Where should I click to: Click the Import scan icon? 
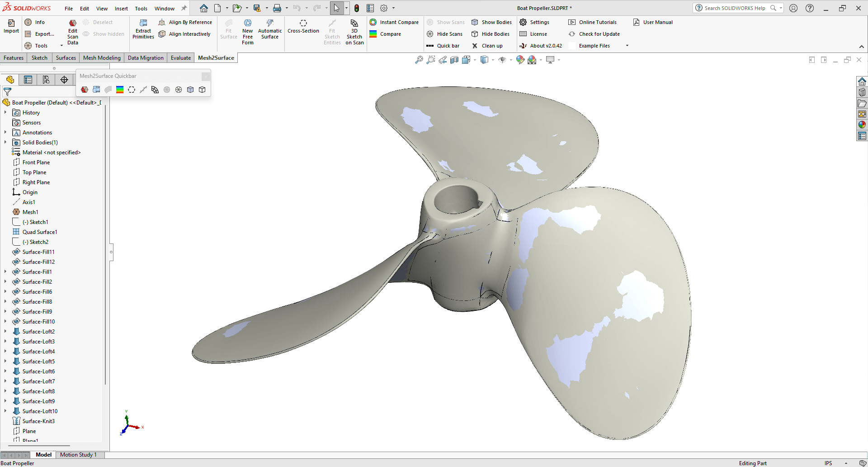tap(11, 26)
